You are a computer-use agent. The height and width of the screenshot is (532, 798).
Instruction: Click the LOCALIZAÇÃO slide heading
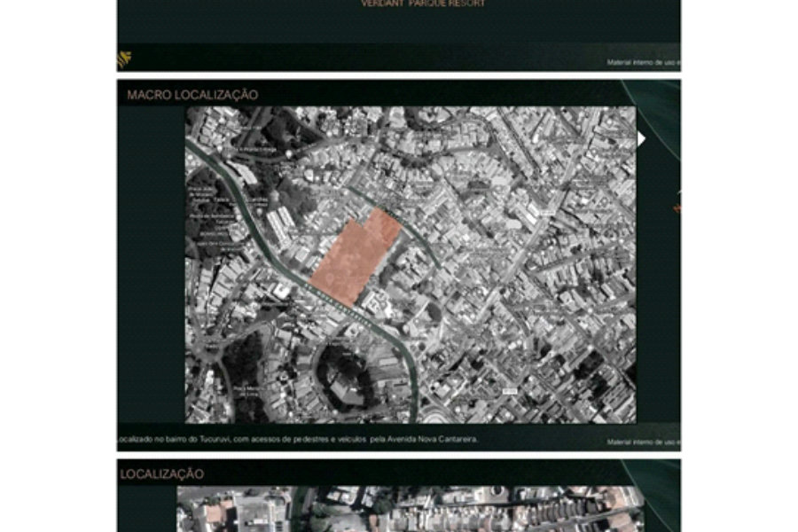coord(162,474)
